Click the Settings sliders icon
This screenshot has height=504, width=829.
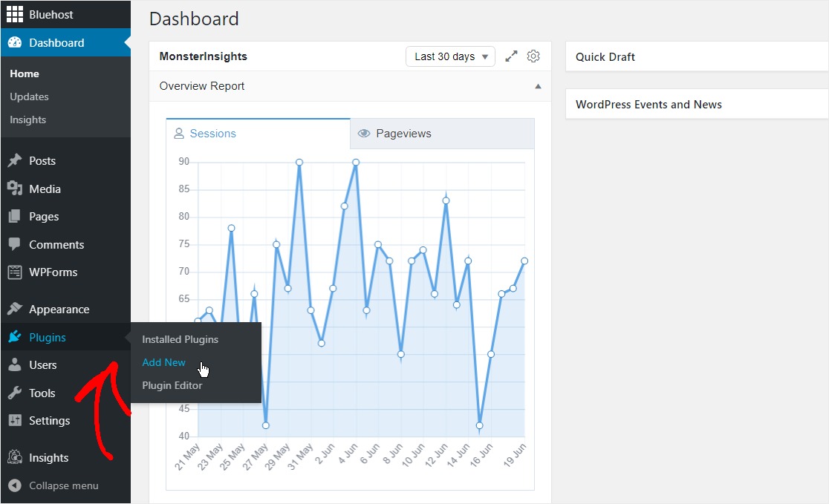click(15, 421)
